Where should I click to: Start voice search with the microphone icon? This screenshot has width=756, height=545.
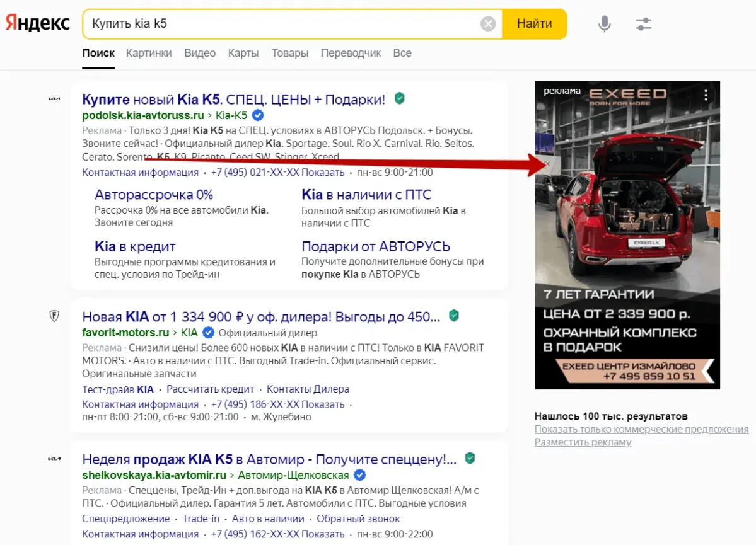pyautogui.click(x=604, y=23)
